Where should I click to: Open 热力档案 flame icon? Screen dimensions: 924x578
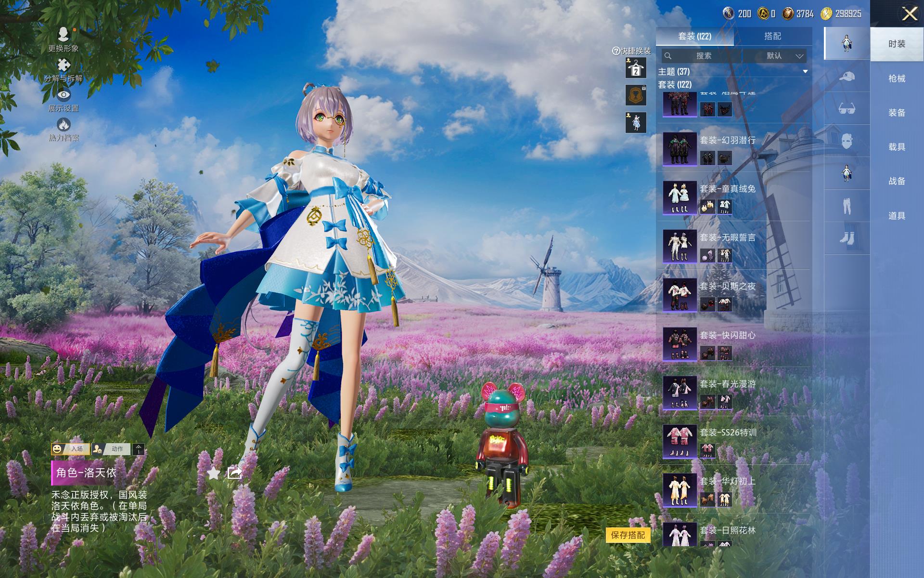click(x=64, y=125)
